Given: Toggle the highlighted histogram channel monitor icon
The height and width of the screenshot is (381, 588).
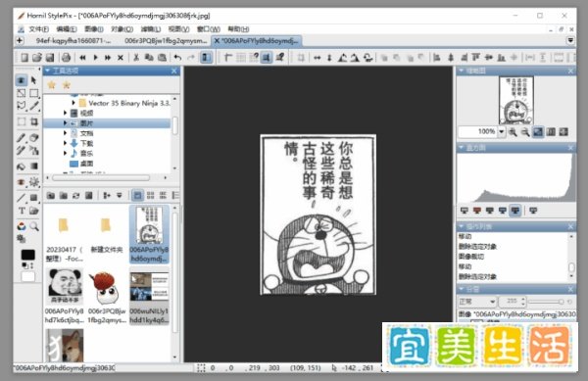Looking at the screenshot, I should (515, 211).
